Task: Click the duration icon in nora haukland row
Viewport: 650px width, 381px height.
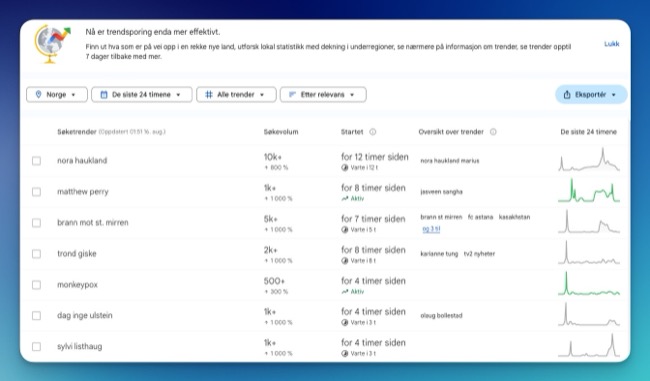Action: click(344, 167)
